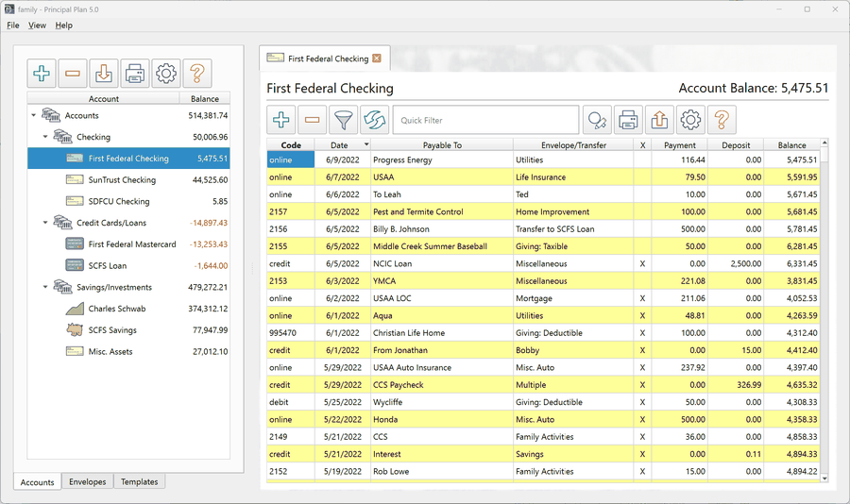Click the Misc. Assets check icon
Viewport: 850px width, 504px height.
[75, 351]
